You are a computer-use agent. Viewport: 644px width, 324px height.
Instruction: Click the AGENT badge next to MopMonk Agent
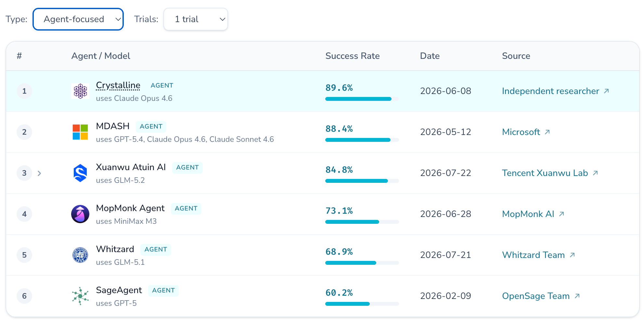186,209
